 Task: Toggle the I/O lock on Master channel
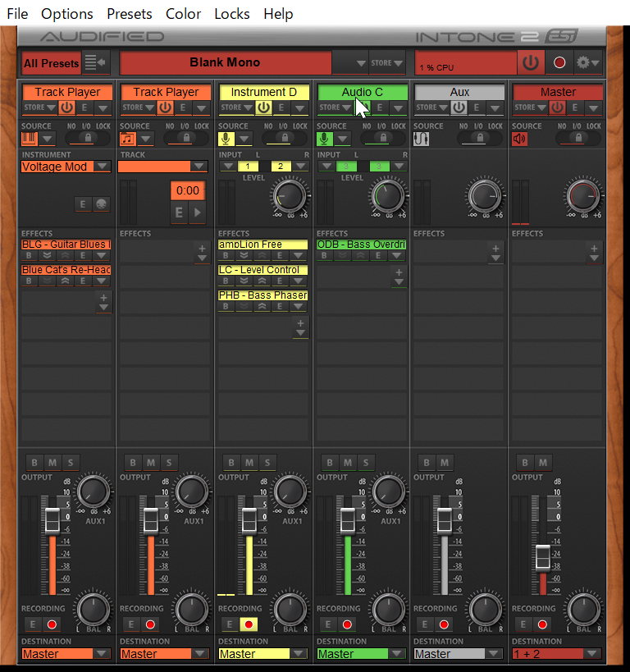pos(578,138)
